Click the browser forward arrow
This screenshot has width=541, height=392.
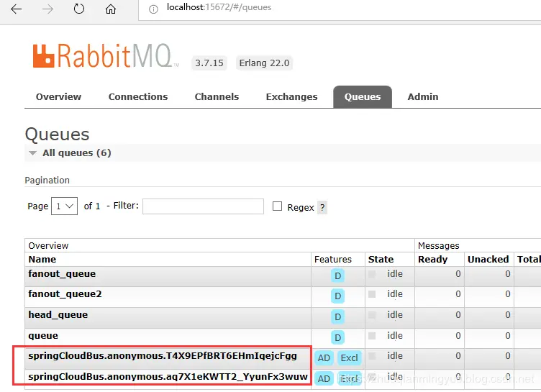coord(47,9)
